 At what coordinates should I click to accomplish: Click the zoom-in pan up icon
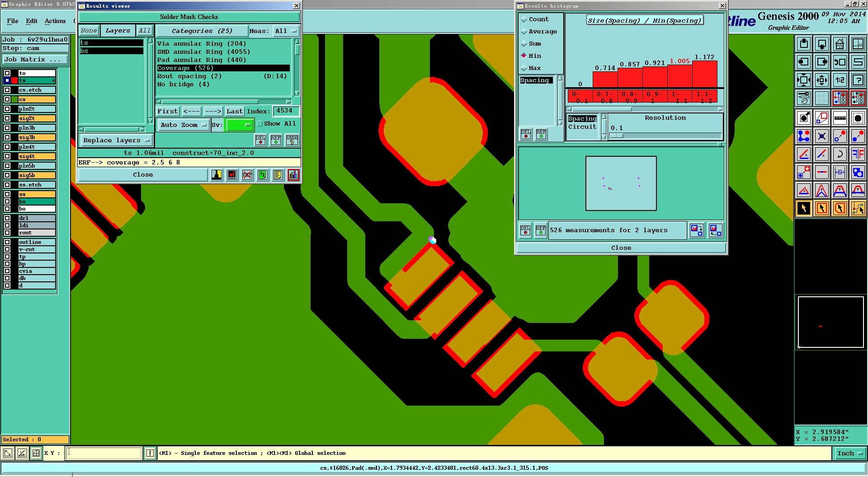(x=803, y=44)
